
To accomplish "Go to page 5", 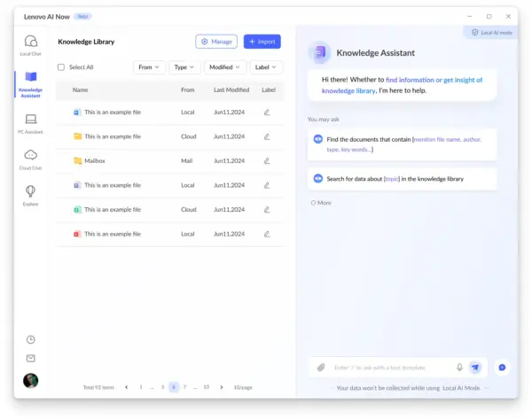I will [x=163, y=387].
